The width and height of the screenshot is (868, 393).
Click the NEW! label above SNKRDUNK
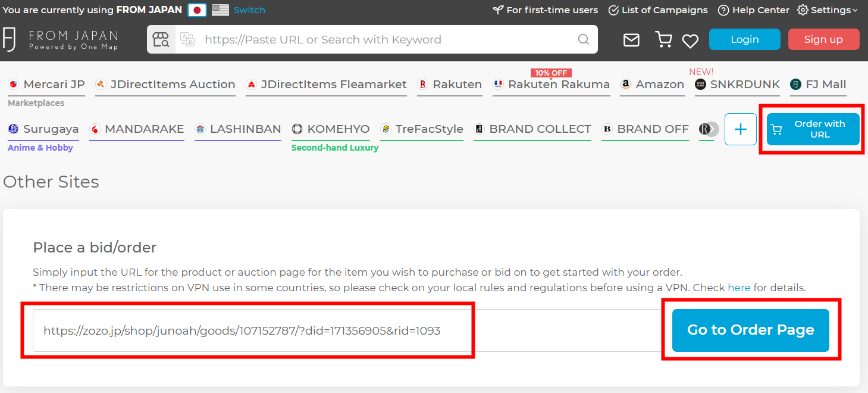point(701,72)
